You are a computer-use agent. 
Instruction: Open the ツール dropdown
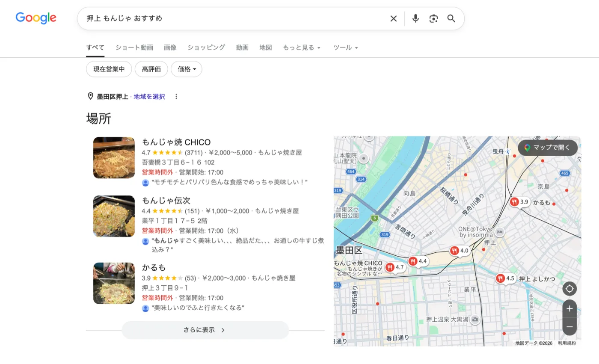tap(346, 47)
